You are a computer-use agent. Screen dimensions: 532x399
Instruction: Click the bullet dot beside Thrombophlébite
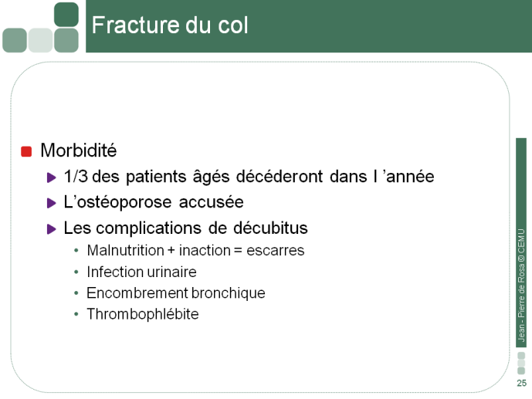[76, 314]
